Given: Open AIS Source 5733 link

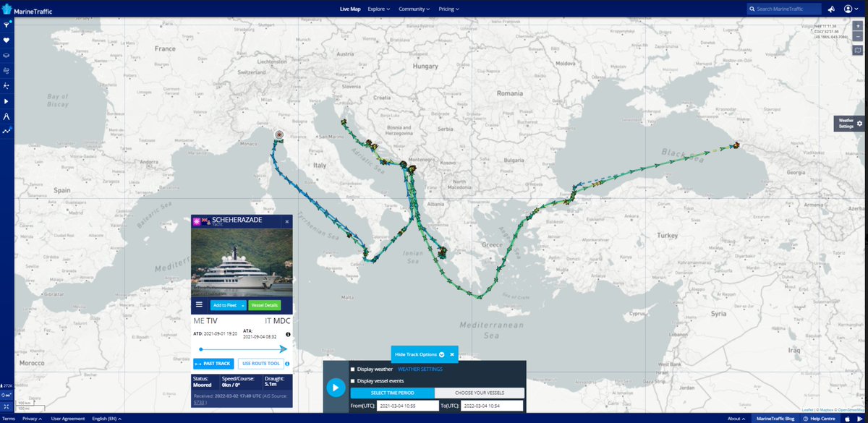Looking at the screenshot, I should (200, 401).
